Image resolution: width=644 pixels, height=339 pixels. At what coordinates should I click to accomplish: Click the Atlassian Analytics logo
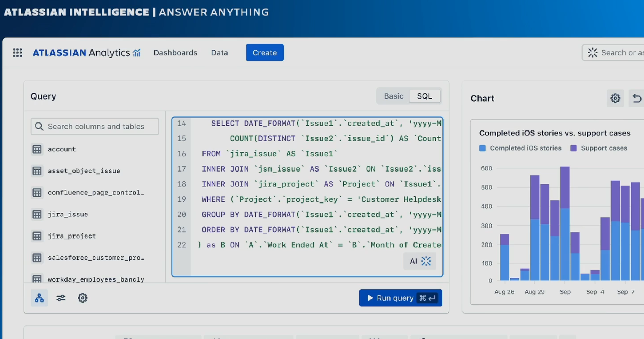click(x=87, y=52)
